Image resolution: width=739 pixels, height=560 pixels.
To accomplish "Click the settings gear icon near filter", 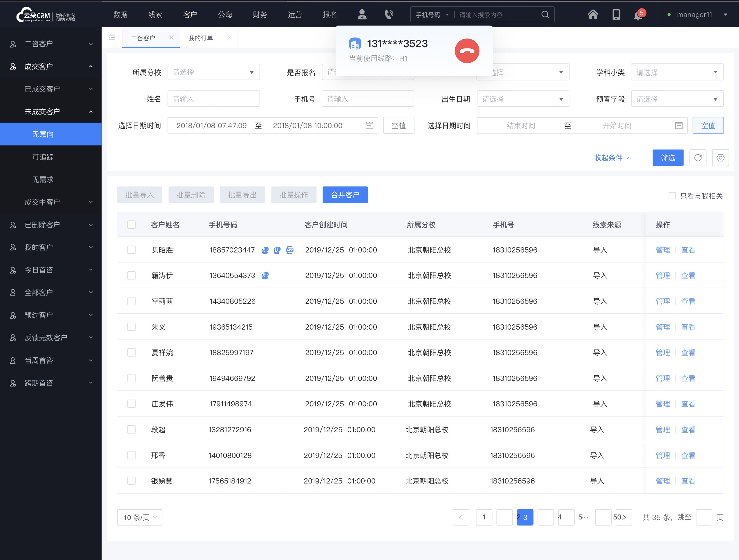I will 720,158.
